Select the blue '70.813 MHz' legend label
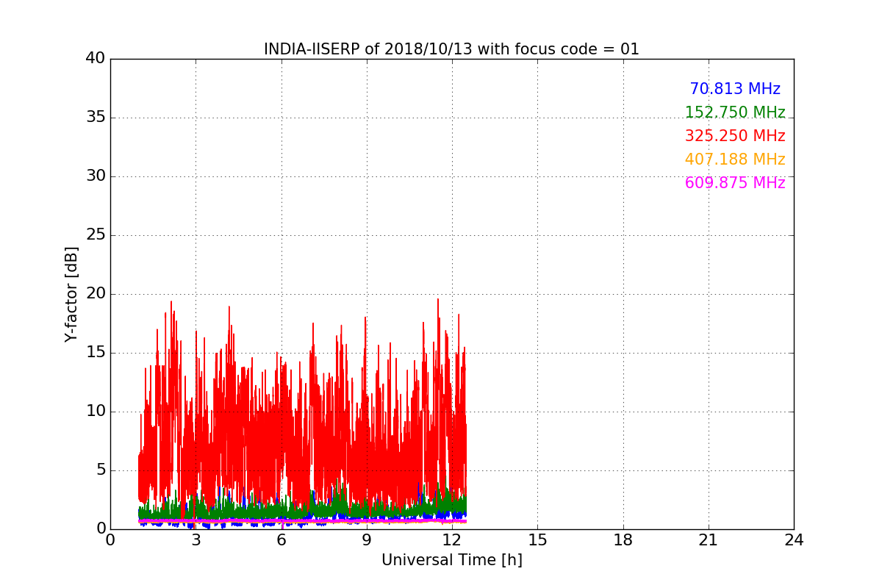This screenshot has height=588, width=882. click(735, 89)
